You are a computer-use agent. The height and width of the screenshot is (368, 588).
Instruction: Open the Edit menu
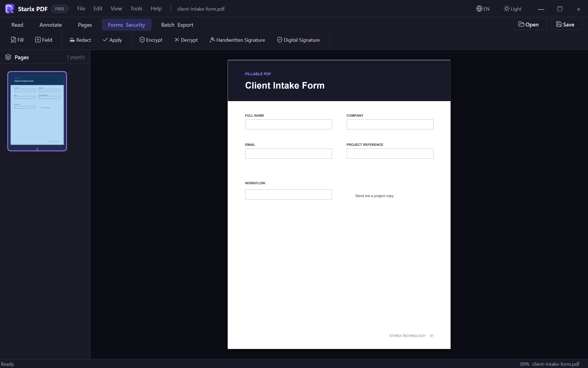pyautogui.click(x=98, y=8)
